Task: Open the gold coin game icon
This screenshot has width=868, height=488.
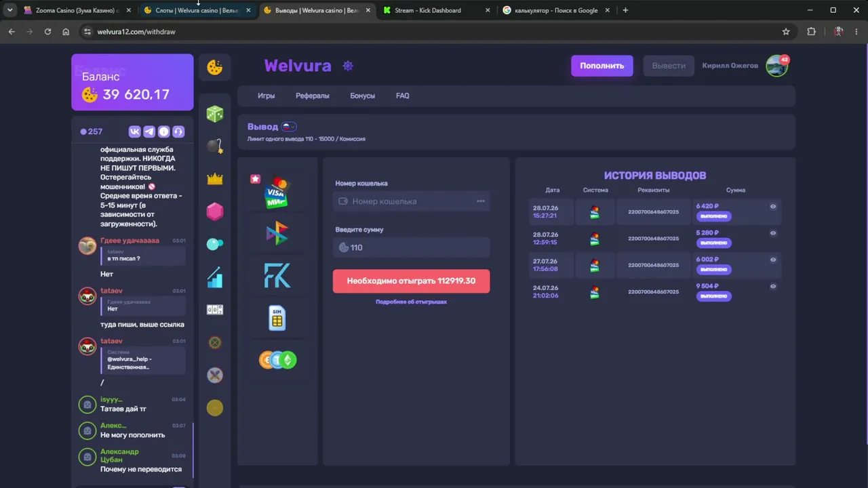Action: [215, 407]
